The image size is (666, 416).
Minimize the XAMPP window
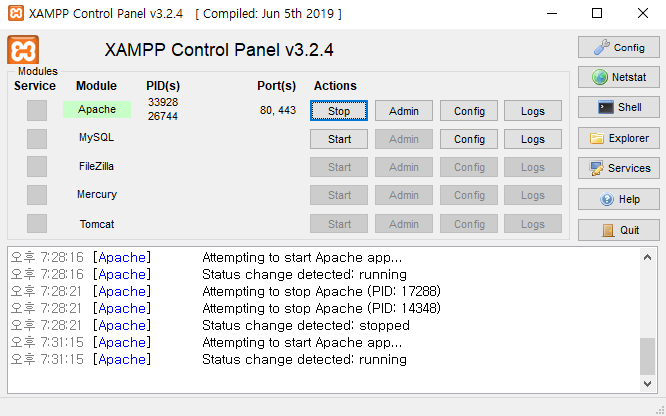[552, 13]
